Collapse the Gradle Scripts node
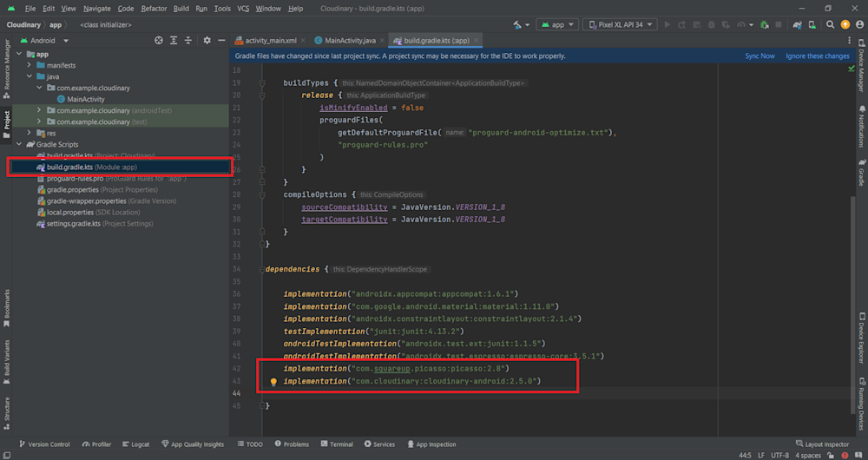The image size is (868, 460). [19, 144]
